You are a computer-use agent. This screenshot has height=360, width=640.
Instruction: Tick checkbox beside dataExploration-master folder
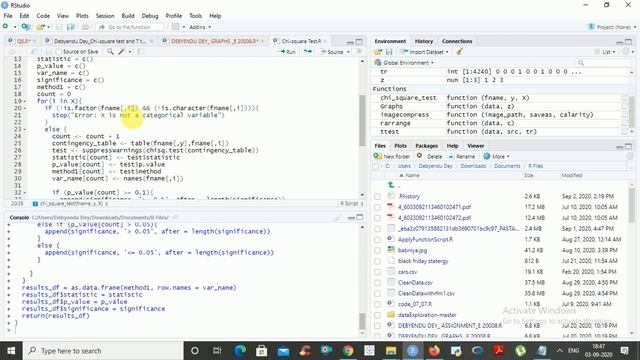pos(377,315)
